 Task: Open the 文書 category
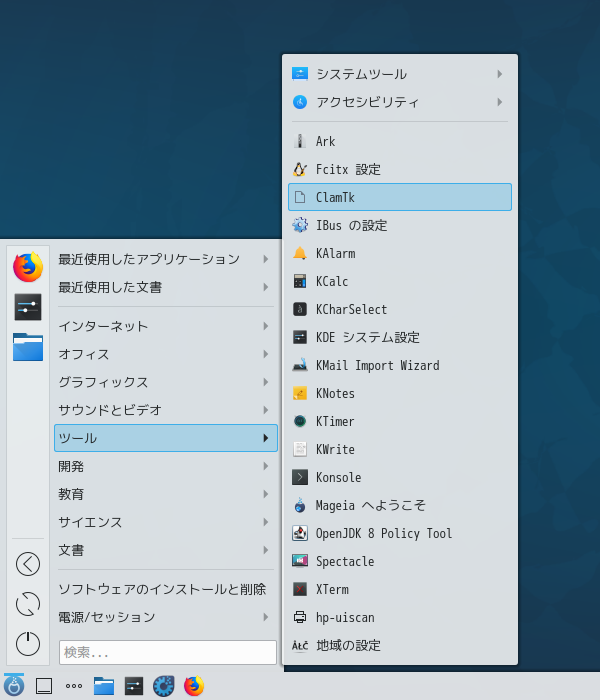point(166,550)
